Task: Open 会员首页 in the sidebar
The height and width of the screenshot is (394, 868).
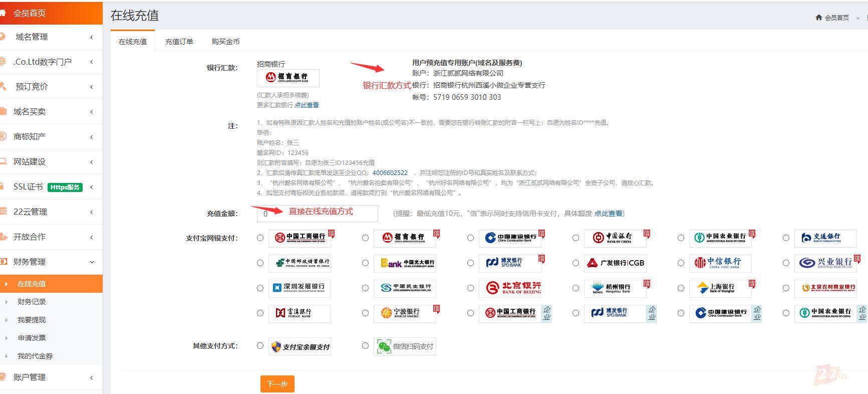Action: (51, 13)
